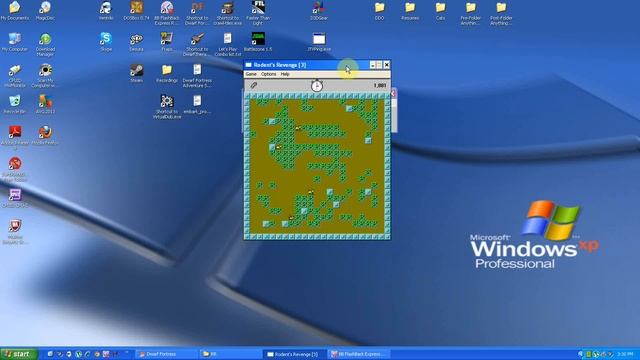The width and height of the screenshot is (640, 360).
Task: Open the Options menu in Rodent's Revenge
Action: 269,74
